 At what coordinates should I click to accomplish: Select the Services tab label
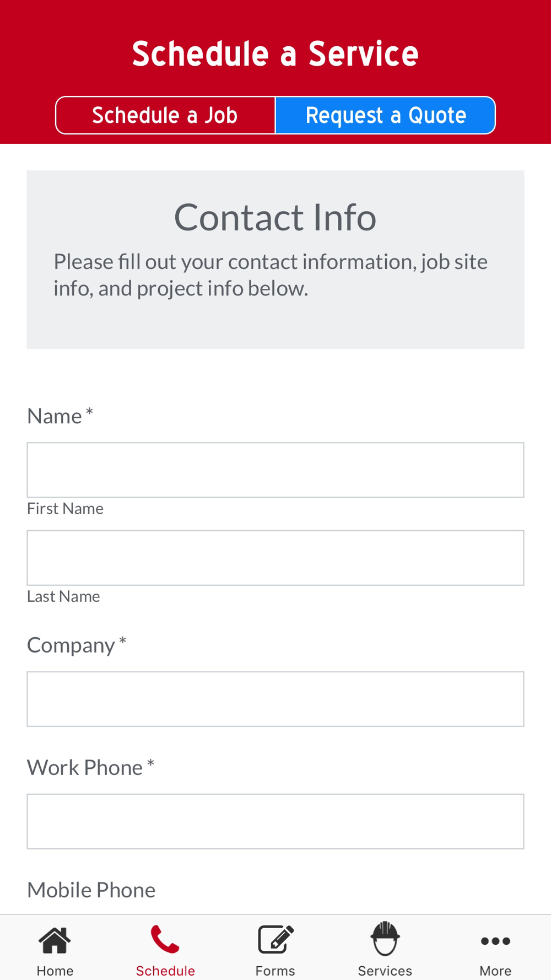coord(385,971)
